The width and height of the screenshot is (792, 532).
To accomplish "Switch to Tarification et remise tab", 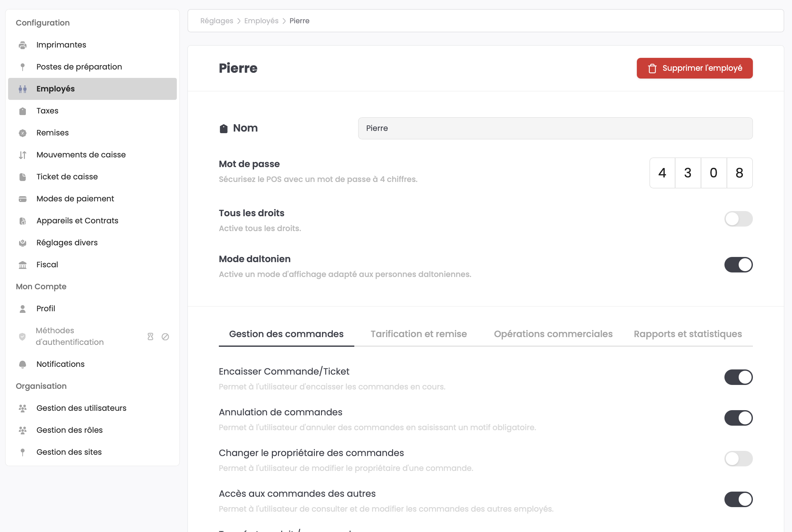I will point(418,334).
